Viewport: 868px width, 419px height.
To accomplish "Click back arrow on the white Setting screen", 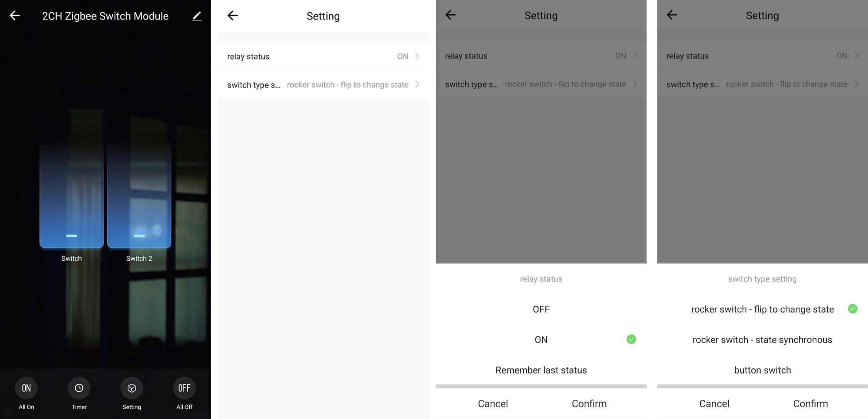I will pyautogui.click(x=233, y=16).
